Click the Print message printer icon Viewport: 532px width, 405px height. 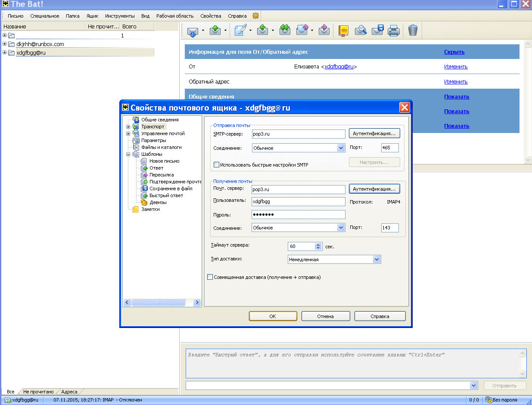click(394, 31)
